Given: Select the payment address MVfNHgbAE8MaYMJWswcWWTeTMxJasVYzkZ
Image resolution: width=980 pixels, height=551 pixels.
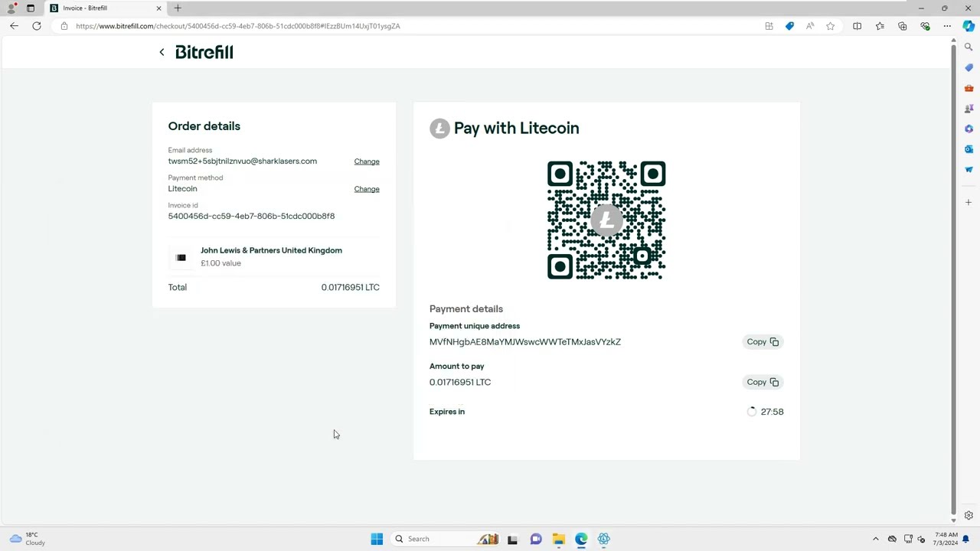Looking at the screenshot, I should (x=525, y=342).
